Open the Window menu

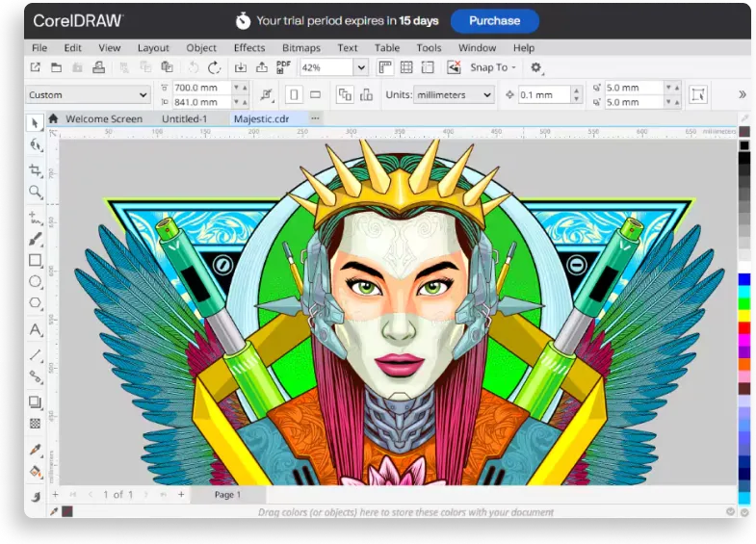(477, 48)
